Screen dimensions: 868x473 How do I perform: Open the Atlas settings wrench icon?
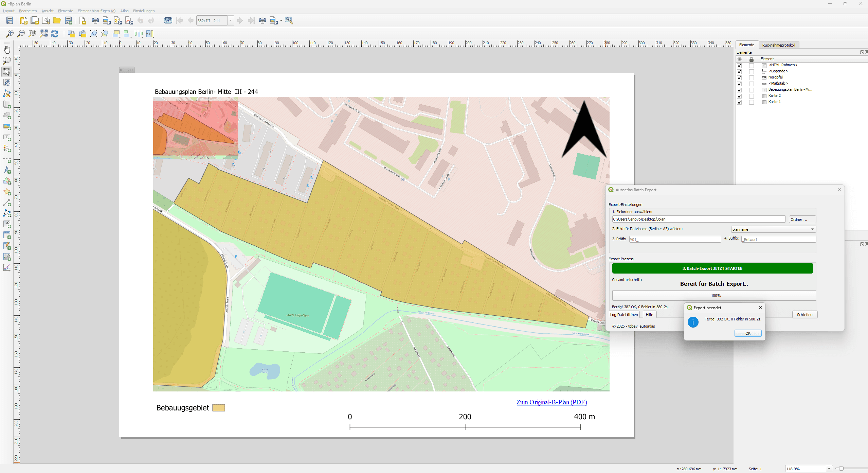tap(289, 20)
